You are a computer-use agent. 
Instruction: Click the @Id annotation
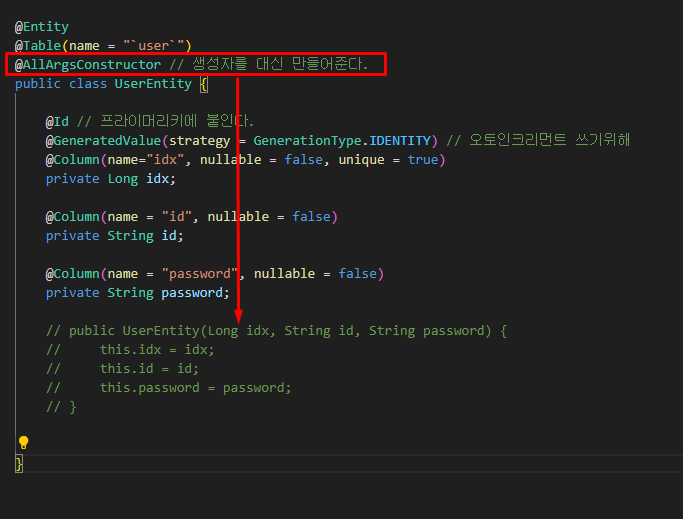coord(57,122)
